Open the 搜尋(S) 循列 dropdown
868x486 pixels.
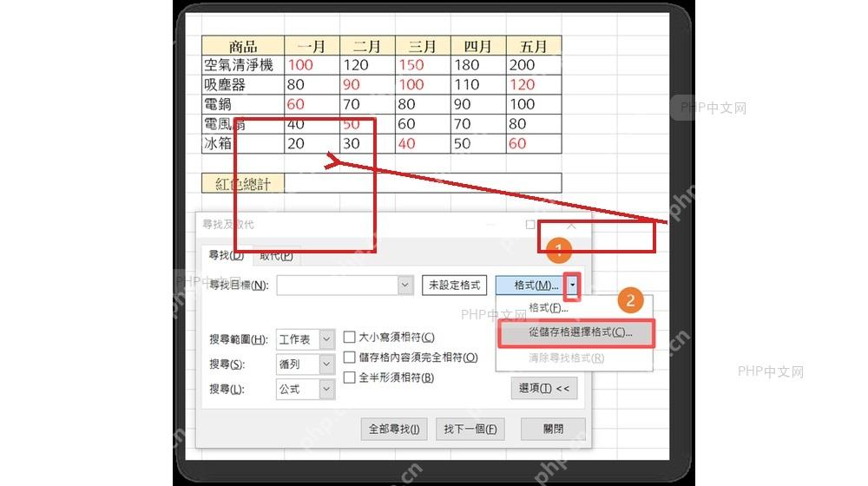306,364
